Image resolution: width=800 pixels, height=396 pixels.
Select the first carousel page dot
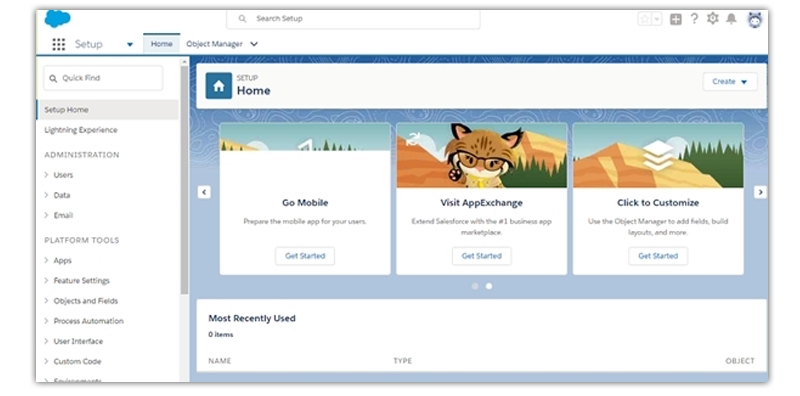[x=475, y=286]
